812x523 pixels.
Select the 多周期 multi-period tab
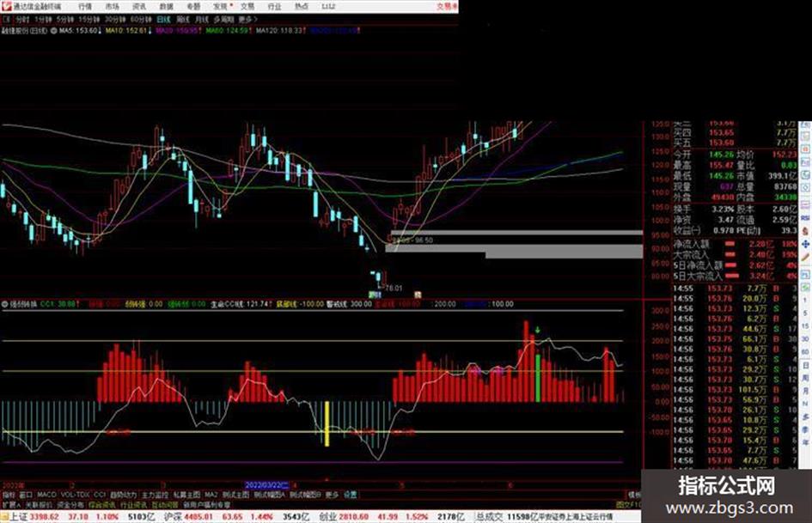tap(223, 19)
